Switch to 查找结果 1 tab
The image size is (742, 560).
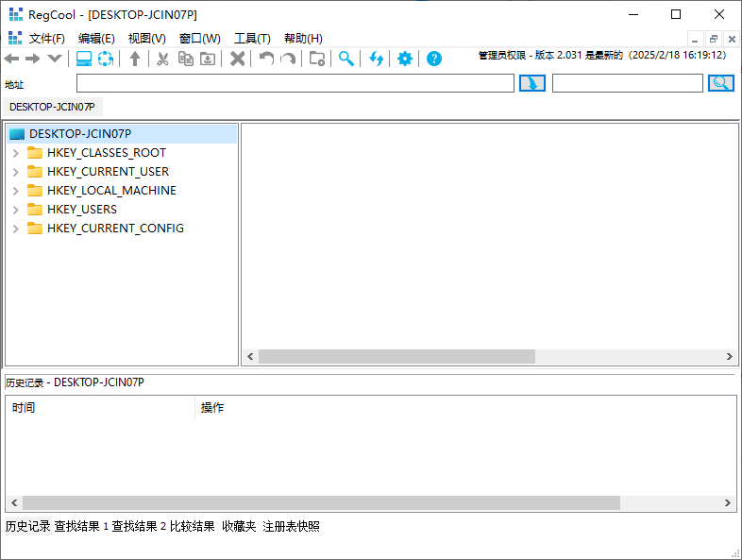click(81, 526)
